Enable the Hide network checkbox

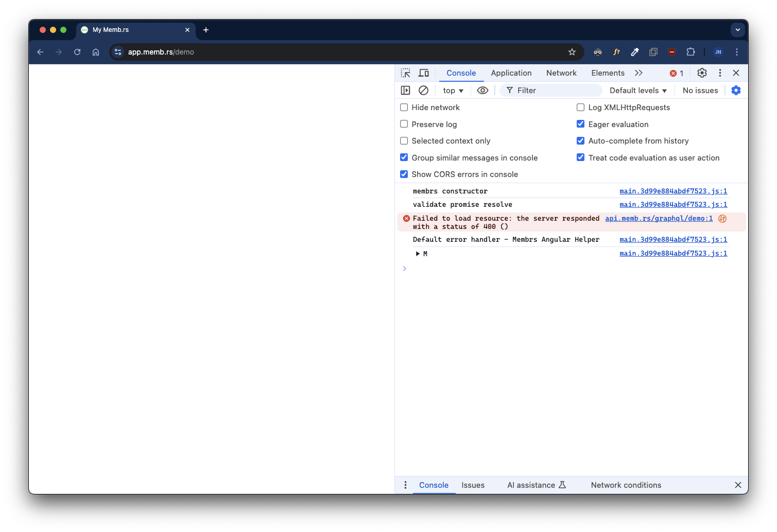404,108
